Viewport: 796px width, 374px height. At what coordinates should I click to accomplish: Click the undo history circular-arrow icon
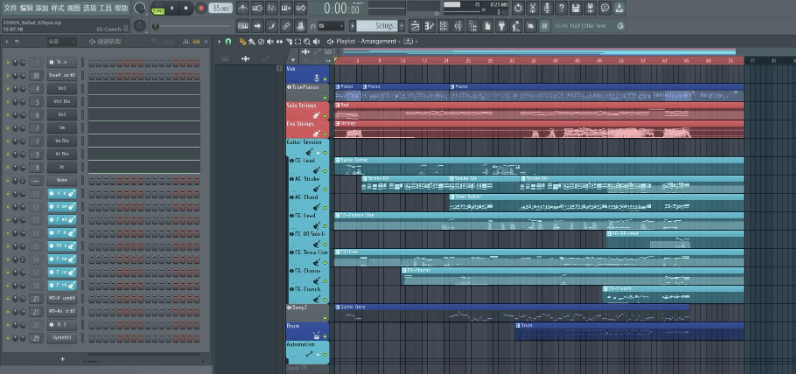[x=518, y=8]
